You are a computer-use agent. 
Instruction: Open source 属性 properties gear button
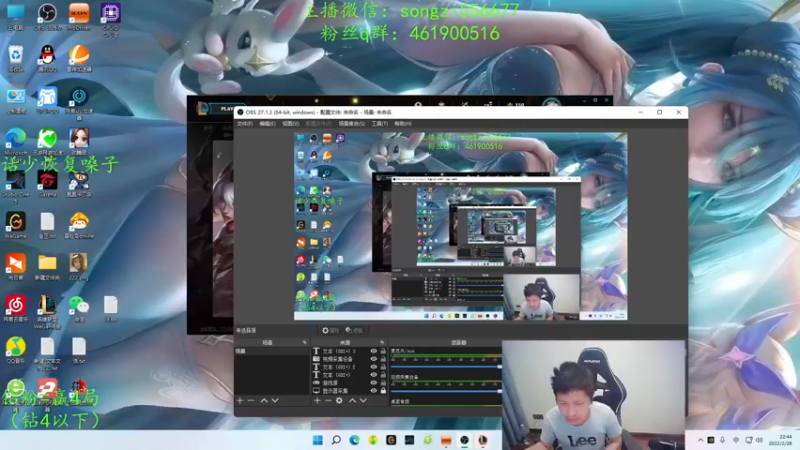[330, 331]
